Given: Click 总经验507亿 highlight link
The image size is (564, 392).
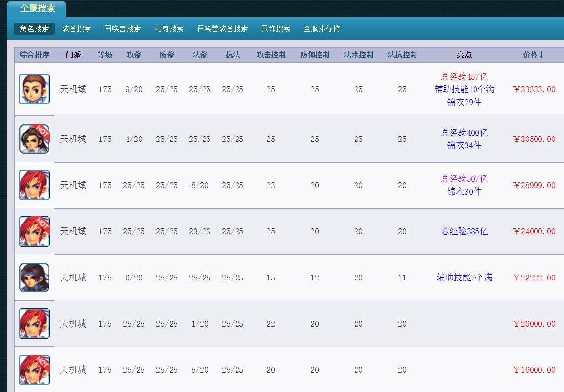Looking at the screenshot, I should (464, 179).
